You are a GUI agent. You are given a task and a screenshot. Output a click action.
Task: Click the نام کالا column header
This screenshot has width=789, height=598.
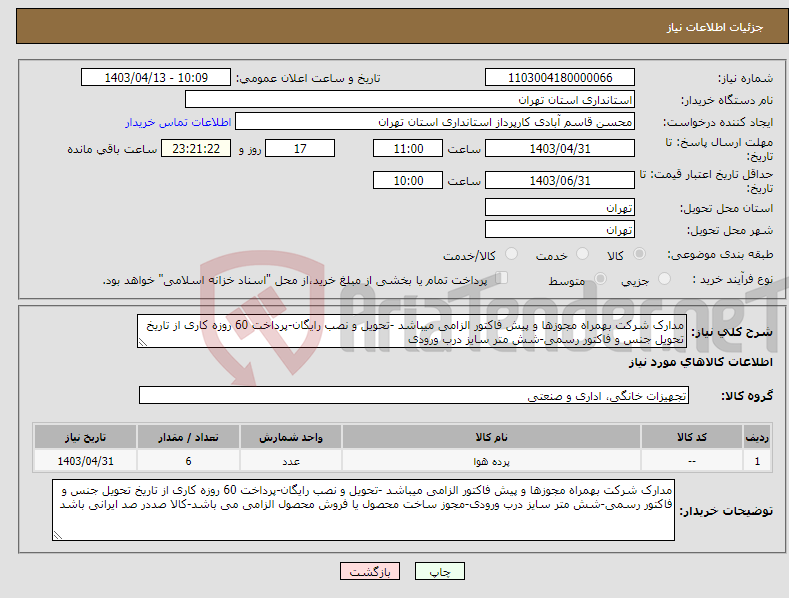point(491,437)
